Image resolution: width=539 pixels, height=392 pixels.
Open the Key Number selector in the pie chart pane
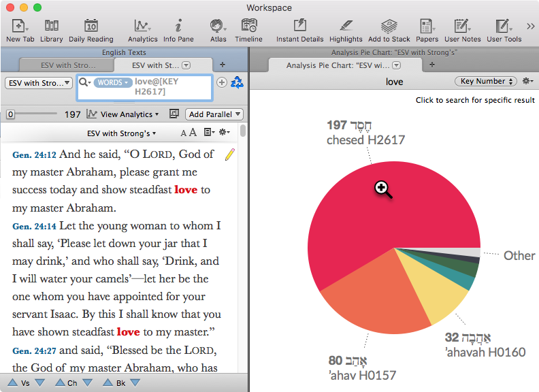pos(485,82)
